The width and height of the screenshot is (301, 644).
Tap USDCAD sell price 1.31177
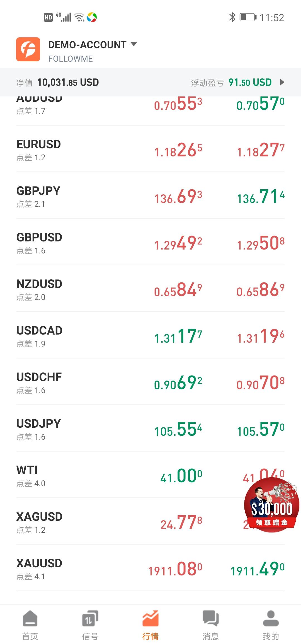178,336
